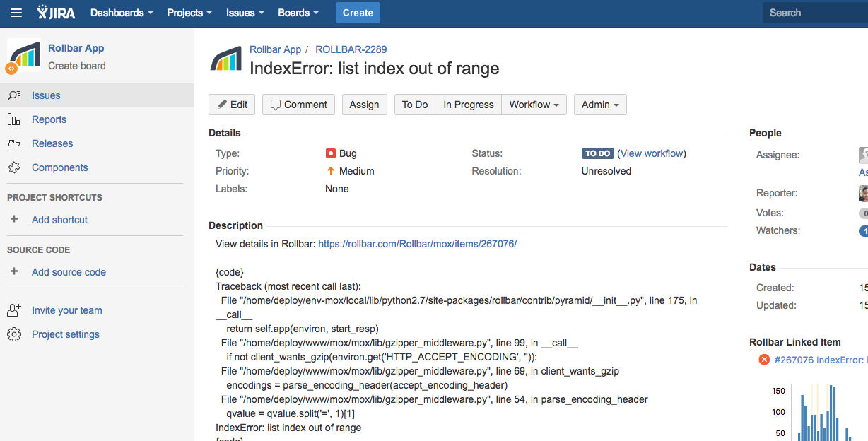The image size is (868, 441).
Task: Open Issues via its search icon
Action: click(x=14, y=95)
